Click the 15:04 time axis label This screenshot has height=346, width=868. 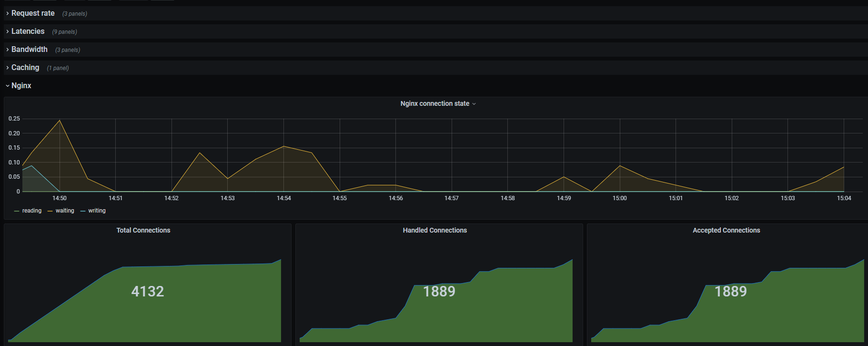pyautogui.click(x=844, y=198)
